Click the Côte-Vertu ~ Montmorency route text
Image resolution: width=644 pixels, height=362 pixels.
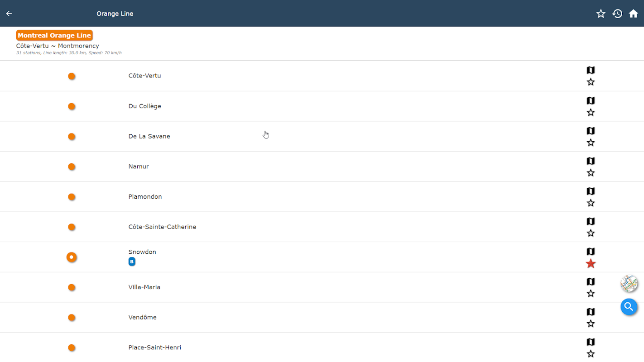[58, 46]
